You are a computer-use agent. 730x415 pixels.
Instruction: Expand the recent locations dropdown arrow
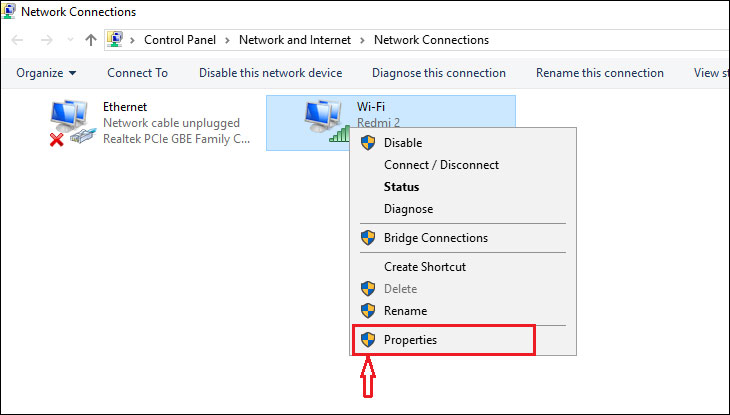pos(70,40)
